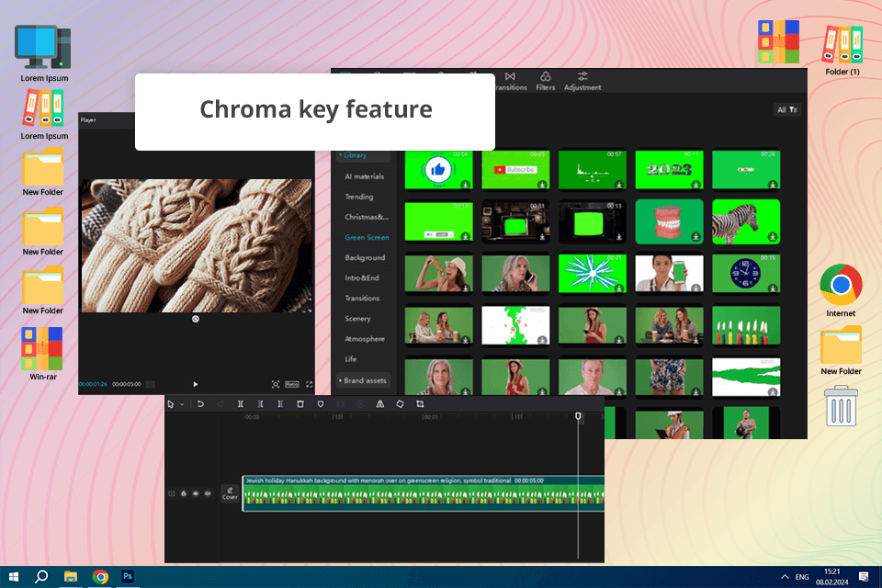Image resolution: width=882 pixels, height=588 pixels.
Task: Toggle track visibility eye icon
Action: point(196,493)
